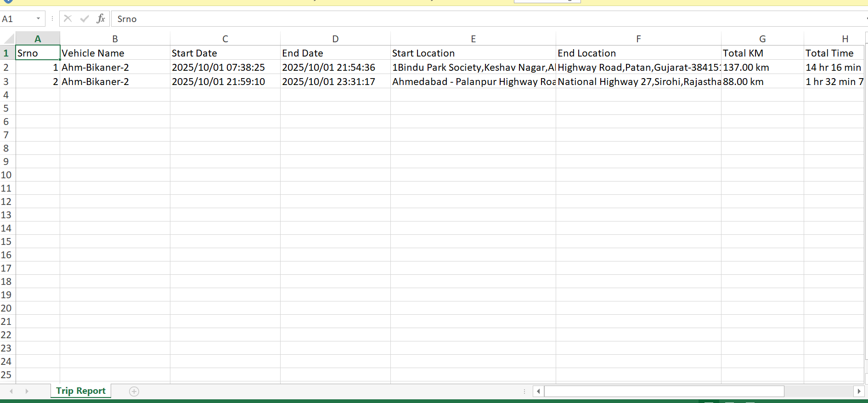Image resolution: width=868 pixels, height=403 pixels.
Task: Select column D header
Action: (x=335, y=39)
